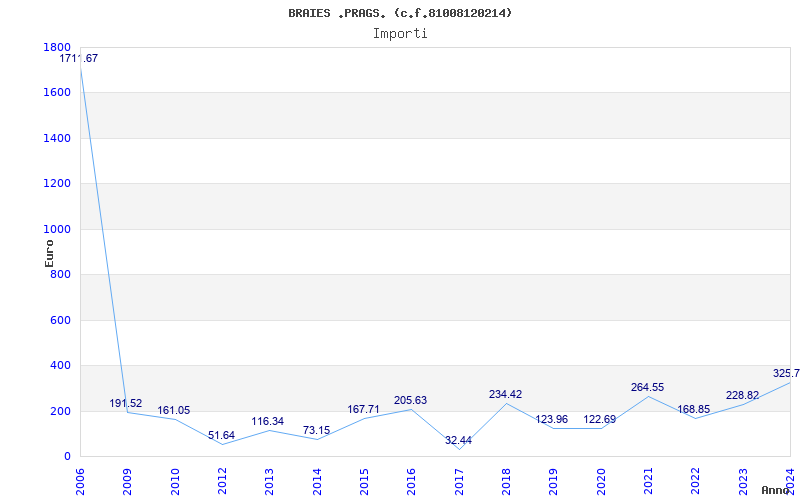This screenshot has height=500, width=800.
Task: Select data label 228.82
Action: 742,395
